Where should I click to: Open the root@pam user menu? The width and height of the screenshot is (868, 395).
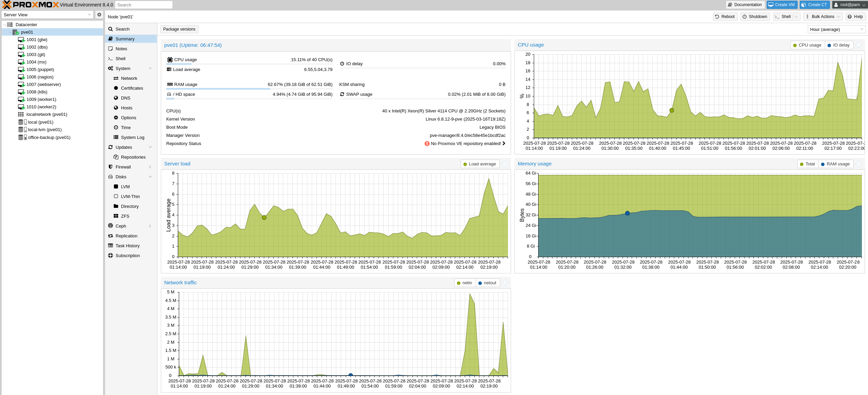click(850, 5)
